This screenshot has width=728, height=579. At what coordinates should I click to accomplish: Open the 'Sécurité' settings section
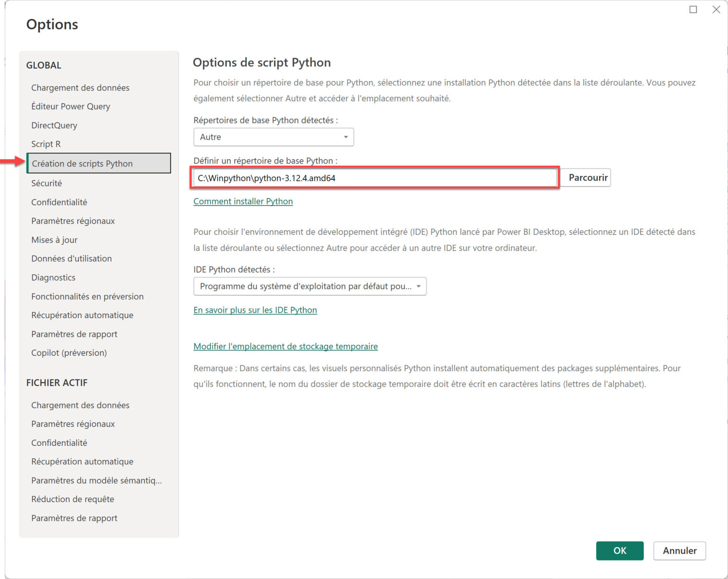[x=46, y=183]
